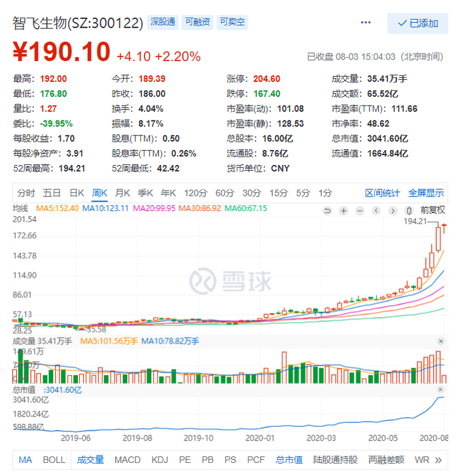This screenshot has width=458, height=476.
Task: Open the 季K chart tab
Action: (x=145, y=192)
